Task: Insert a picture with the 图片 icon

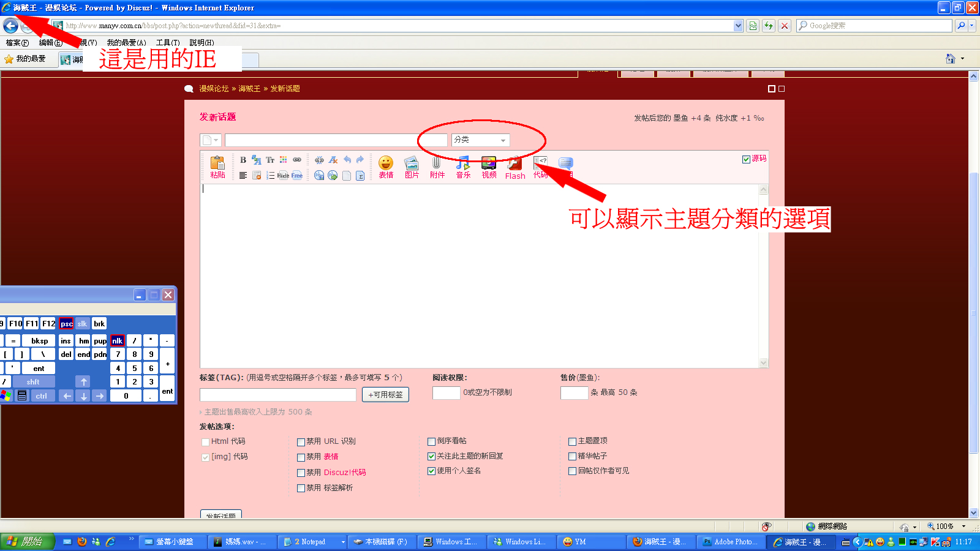Action: pos(412,167)
